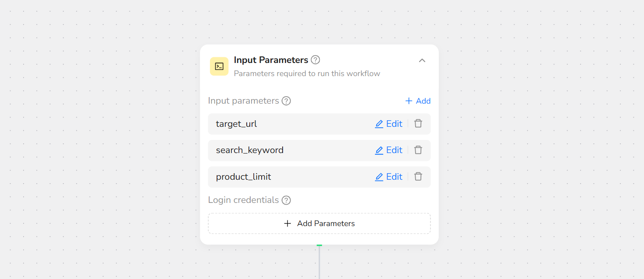Delete the product_limit parameter
The height and width of the screenshot is (279, 644).
tap(418, 177)
